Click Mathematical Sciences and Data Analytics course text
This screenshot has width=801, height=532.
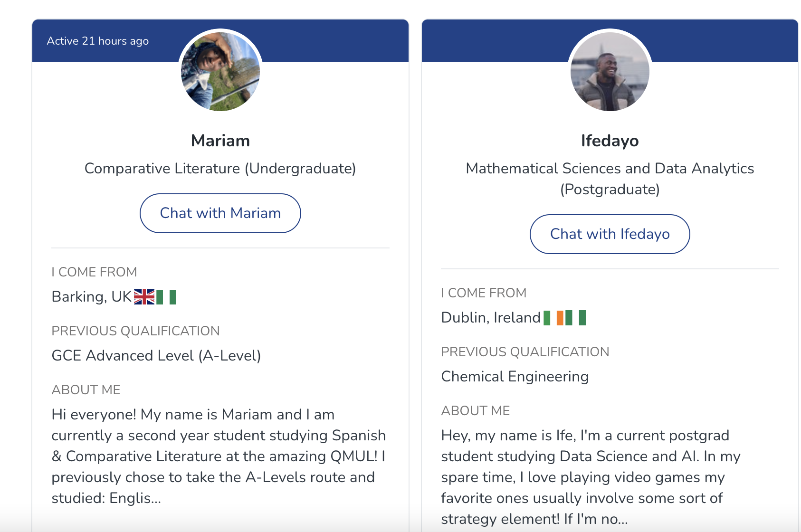click(610, 169)
